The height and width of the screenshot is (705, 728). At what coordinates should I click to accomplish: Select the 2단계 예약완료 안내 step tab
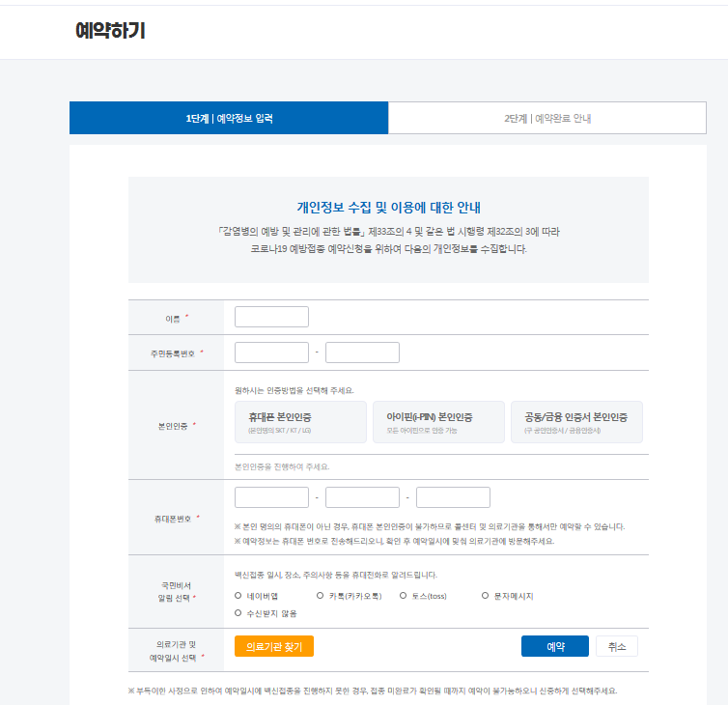click(x=547, y=118)
